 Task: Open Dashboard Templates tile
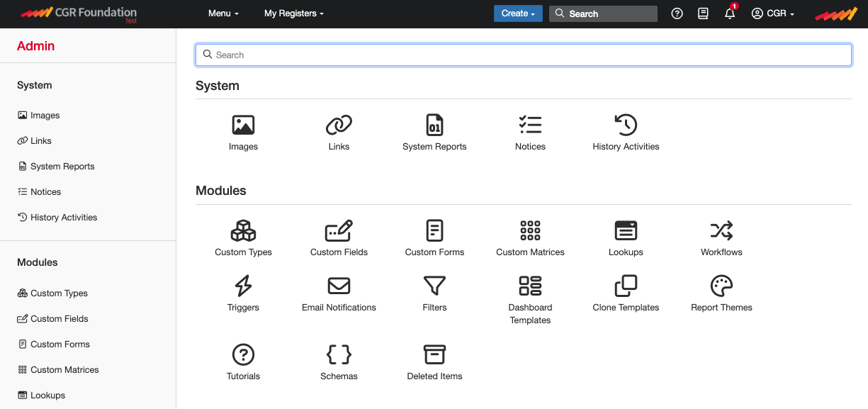(x=530, y=300)
